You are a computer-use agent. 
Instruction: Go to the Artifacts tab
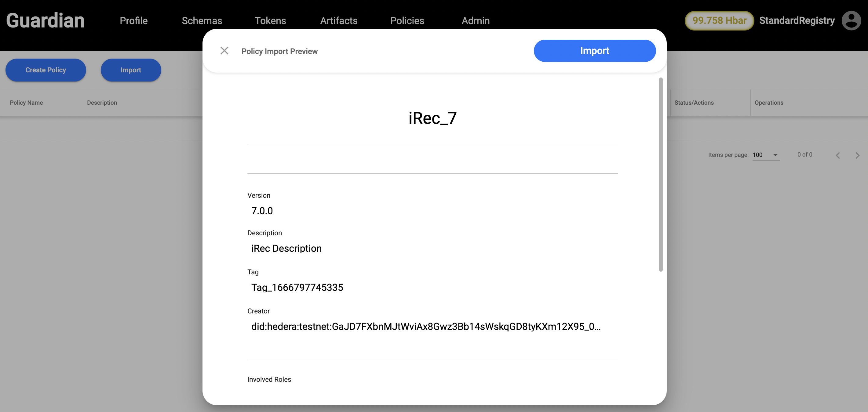tap(339, 20)
